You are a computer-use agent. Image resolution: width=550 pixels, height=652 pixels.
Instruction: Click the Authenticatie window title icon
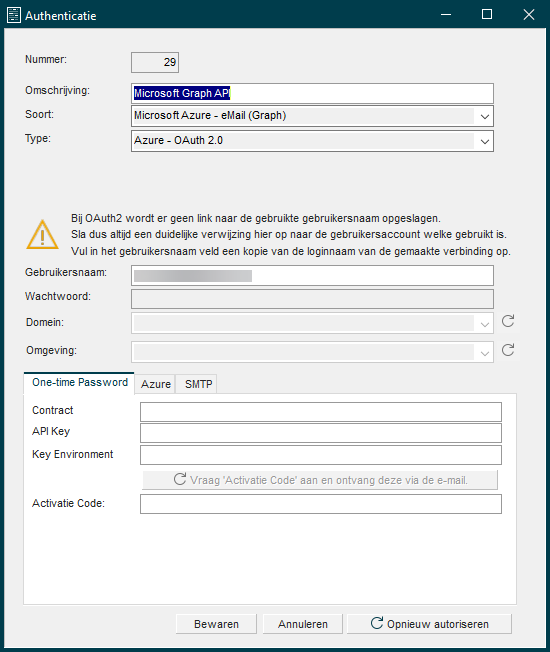click(14, 15)
